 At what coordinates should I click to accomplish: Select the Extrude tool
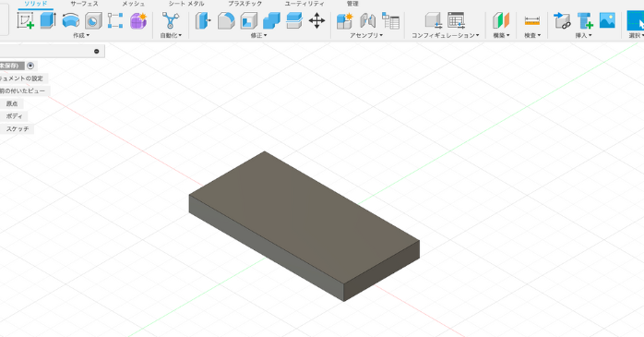tap(48, 20)
